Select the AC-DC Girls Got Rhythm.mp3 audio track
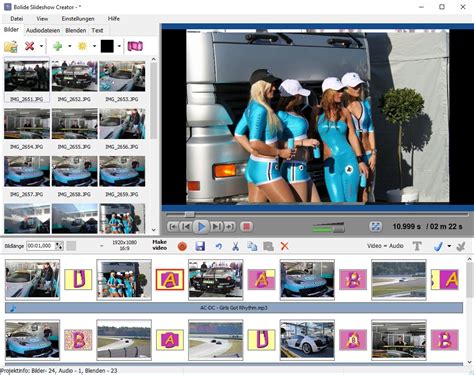The height and width of the screenshot is (375, 474). point(234,308)
